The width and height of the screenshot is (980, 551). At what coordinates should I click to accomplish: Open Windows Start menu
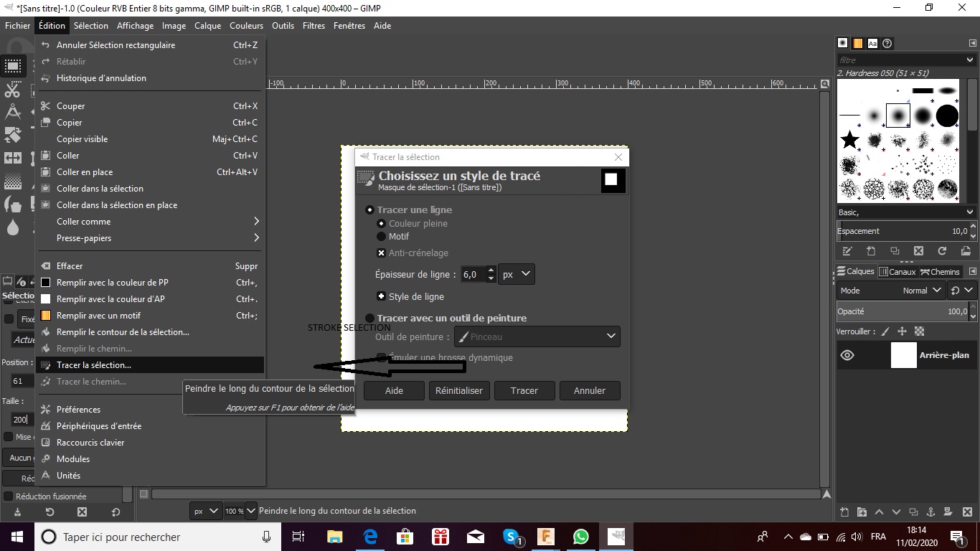pyautogui.click(x=17, y=537)
